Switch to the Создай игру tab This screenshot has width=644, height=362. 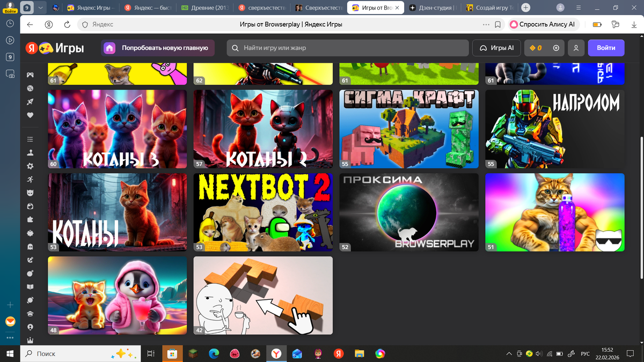tap(489, 8)
